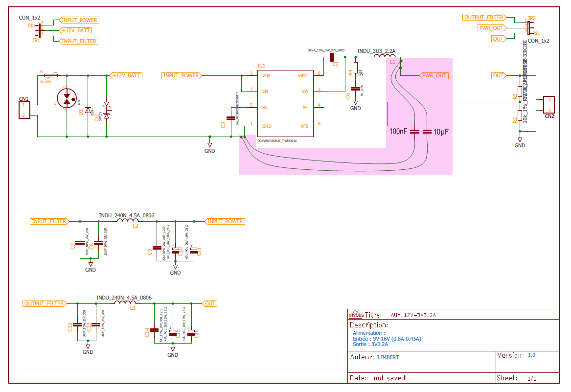The width and height of the screenshot is (571, 392).
Task: Click CONVERTISSEUR_TPS563210 text under IC1
Action: click(x=277, y=140)
